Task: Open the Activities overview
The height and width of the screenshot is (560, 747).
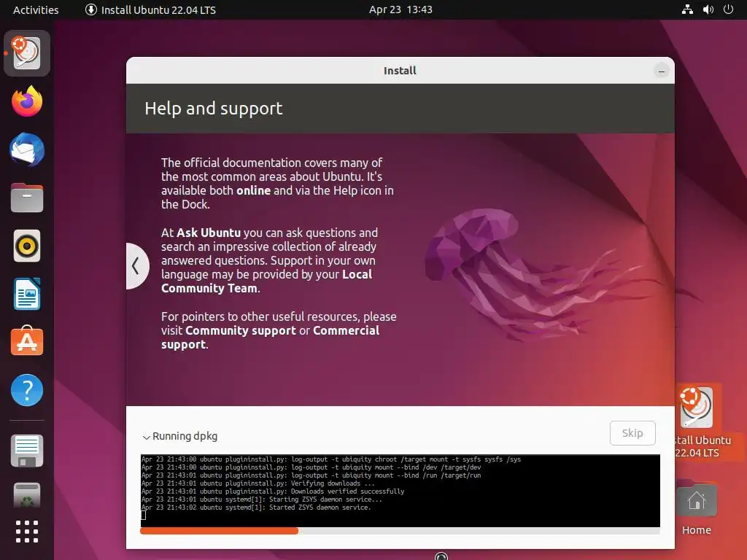Action: pos(36,9)
